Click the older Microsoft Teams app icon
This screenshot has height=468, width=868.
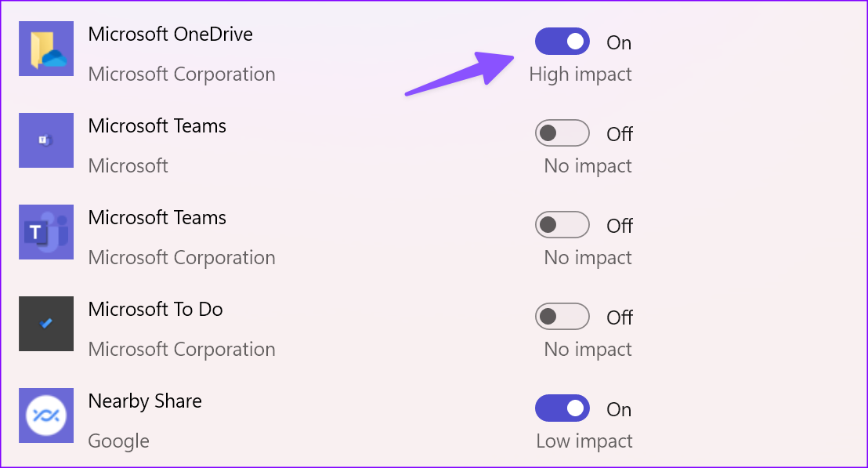pos(45,140)
